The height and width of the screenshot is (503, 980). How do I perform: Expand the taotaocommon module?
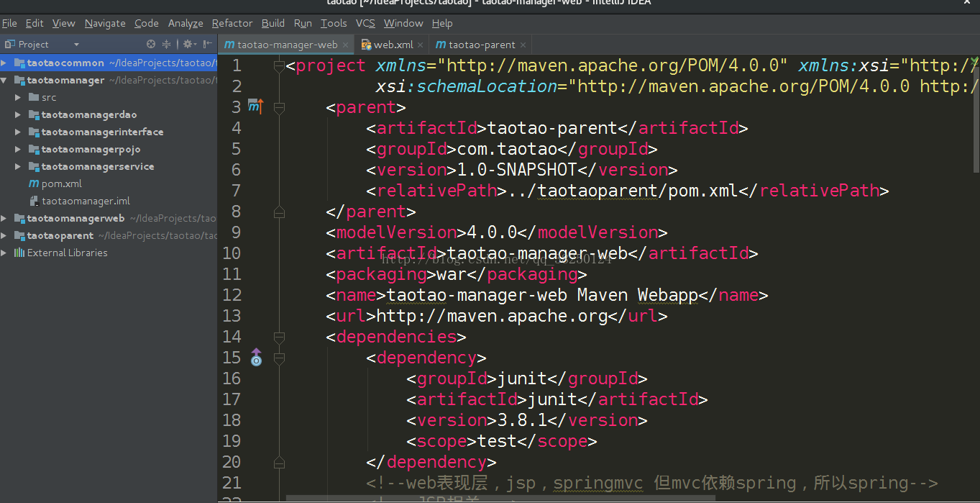[4, 63]
